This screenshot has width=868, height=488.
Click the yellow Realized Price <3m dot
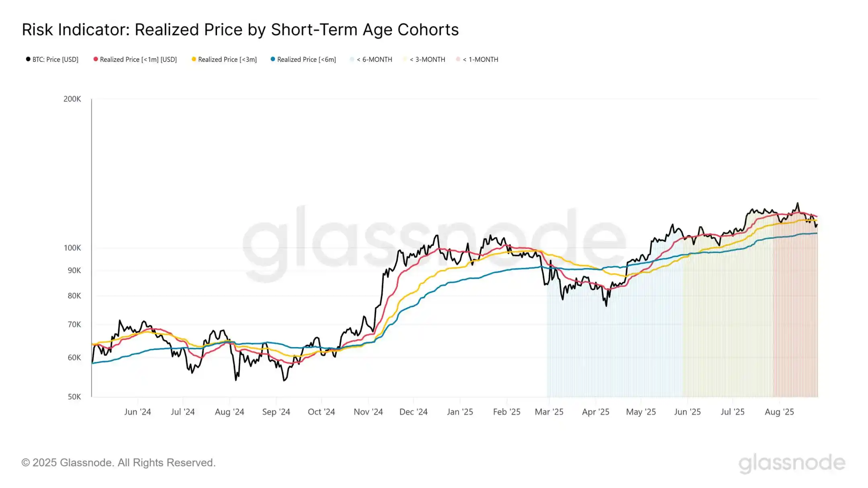(x=194, y=59)
